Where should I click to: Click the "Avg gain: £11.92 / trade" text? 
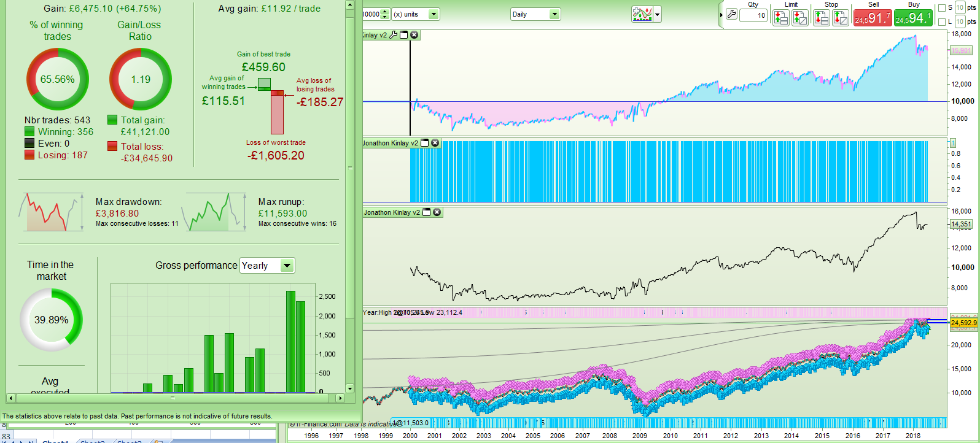pyautogui.click(x=270, y=9)
